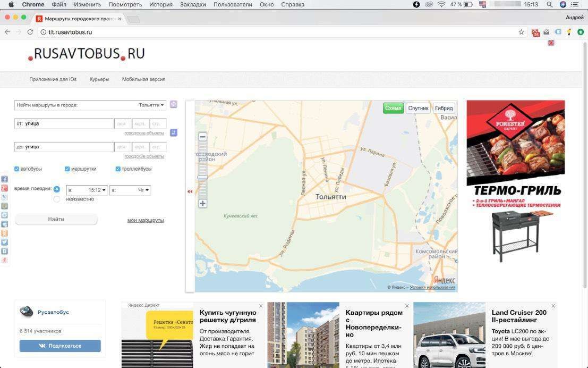The height and width of the screenshot is (368, 588).
Task: Collapse the side panel with red arrows
Action: click(x=190, y=191)
